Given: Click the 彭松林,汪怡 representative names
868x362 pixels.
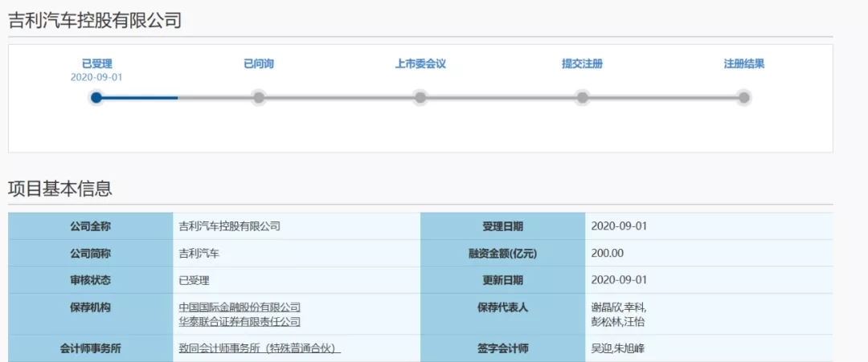Looking at the screenshot, I should point(618,322).
